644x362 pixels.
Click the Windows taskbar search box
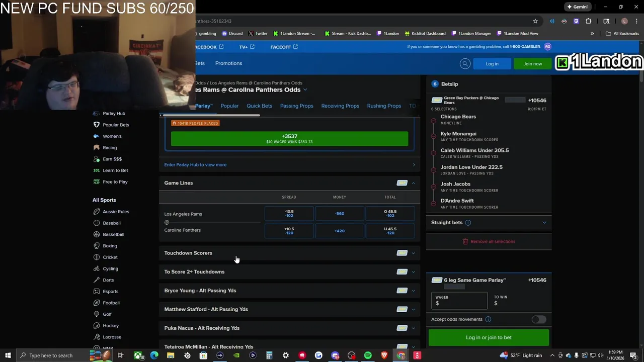(x=52, y=355)
